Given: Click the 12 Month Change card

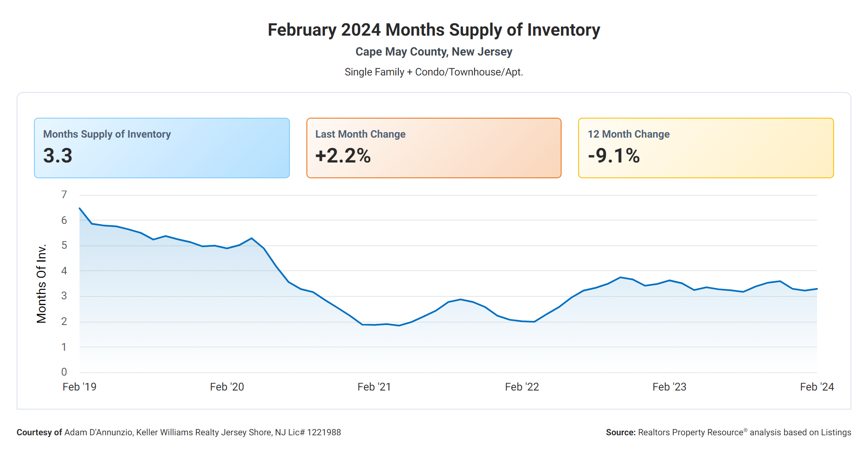Looking at the screenshot, I should click(706, 148).
